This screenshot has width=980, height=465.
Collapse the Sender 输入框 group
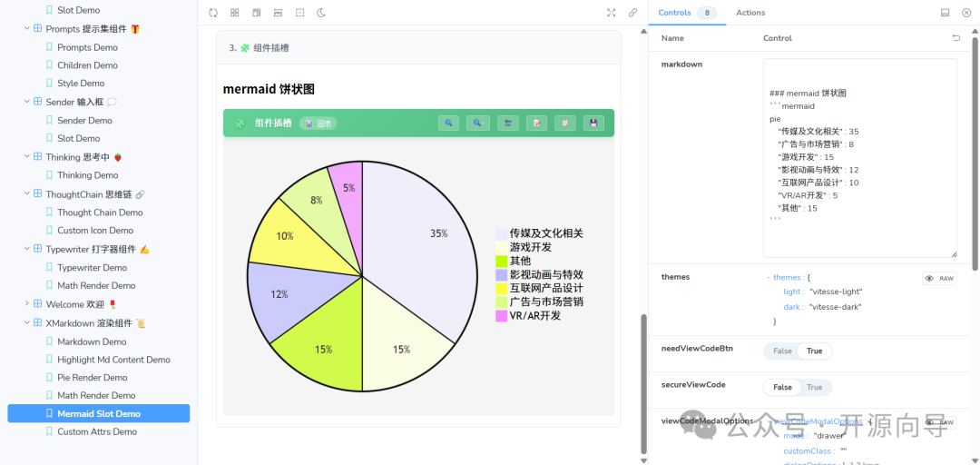pyautogui.click(x=27, y=102)
